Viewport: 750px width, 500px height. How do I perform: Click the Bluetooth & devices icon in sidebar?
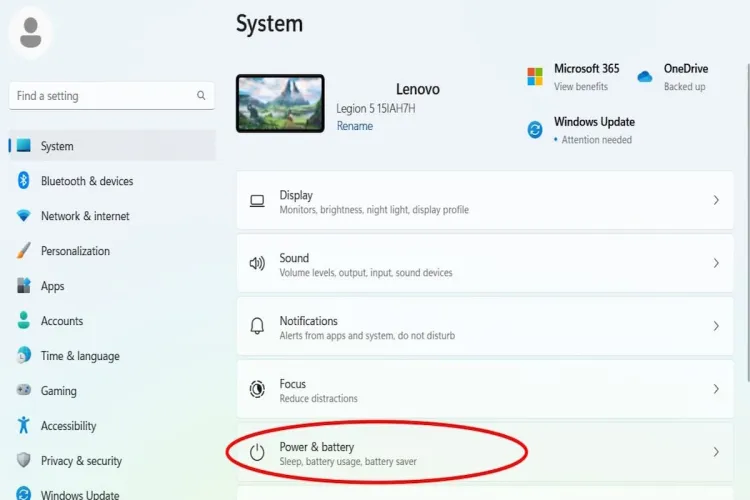coord(24,181)
